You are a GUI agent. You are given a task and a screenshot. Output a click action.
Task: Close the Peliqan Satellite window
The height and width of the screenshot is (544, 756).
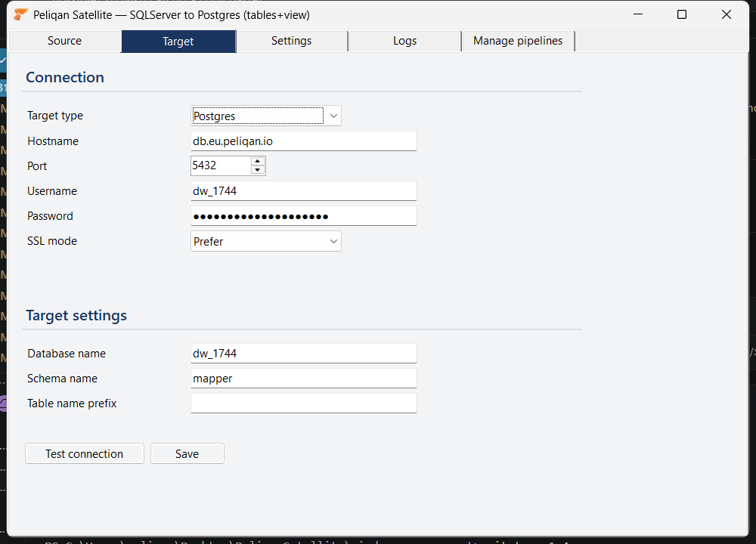[x=726, y=14]
